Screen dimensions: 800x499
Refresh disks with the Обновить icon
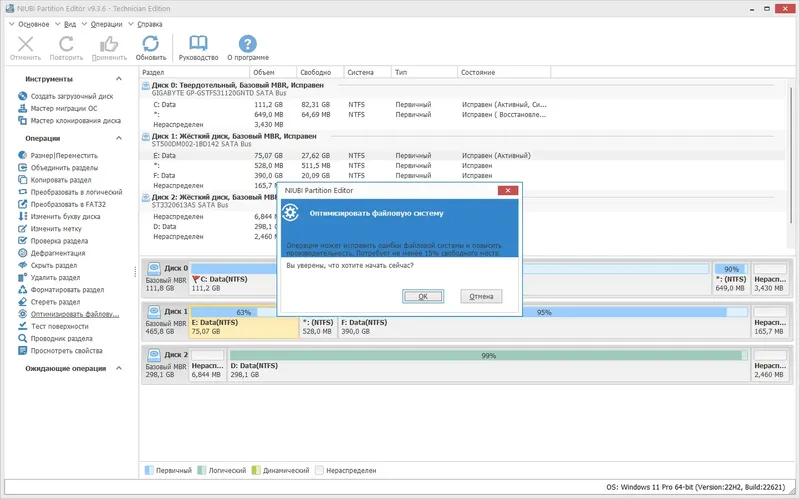(151, 44)
